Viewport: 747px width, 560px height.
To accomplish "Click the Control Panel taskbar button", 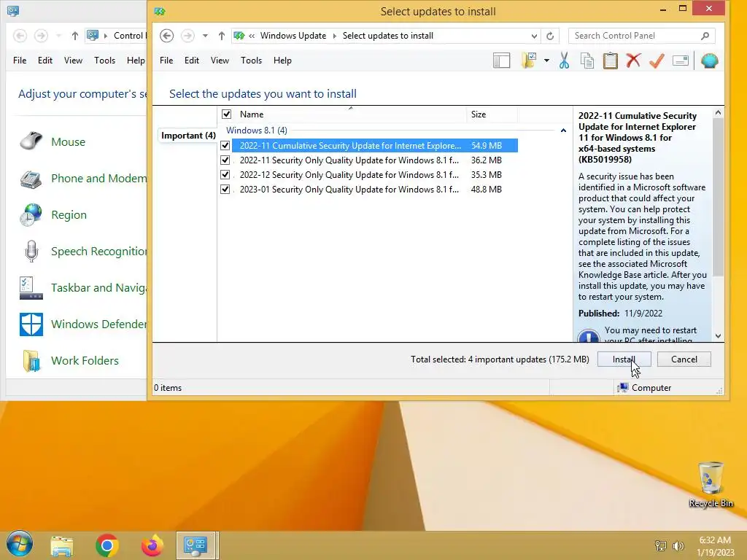I will click(x=196, y=545).
